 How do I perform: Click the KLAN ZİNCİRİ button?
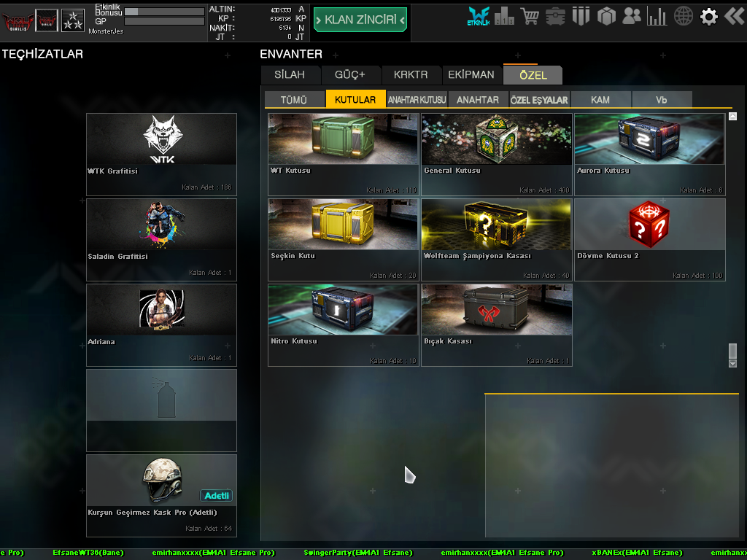point(360,20)
